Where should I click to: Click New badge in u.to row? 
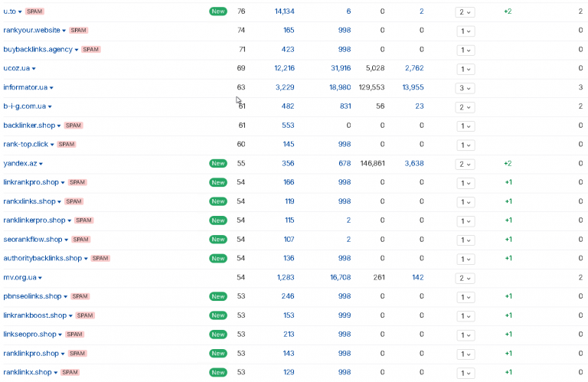(x=218, y=11)
